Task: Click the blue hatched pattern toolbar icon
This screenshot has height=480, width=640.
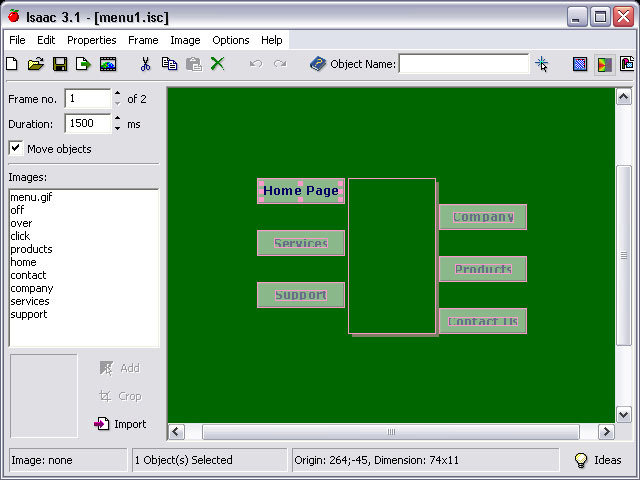Action: coord(580,64)
